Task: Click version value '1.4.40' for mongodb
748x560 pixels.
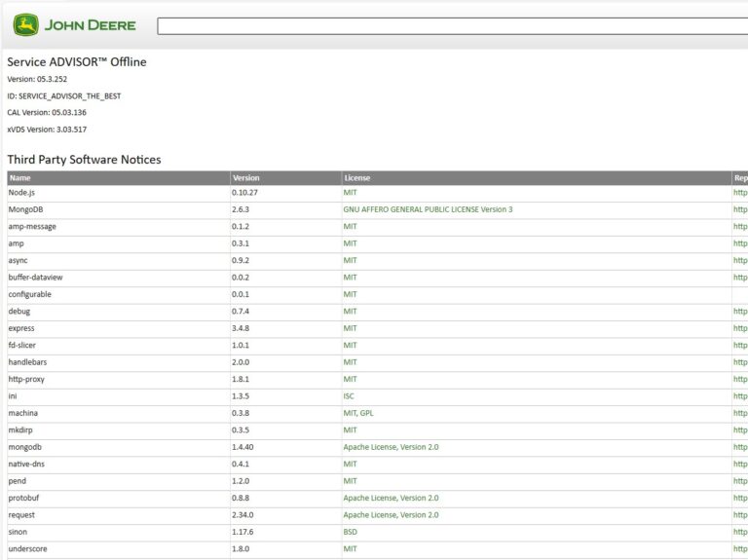Action: click(243, 447)
